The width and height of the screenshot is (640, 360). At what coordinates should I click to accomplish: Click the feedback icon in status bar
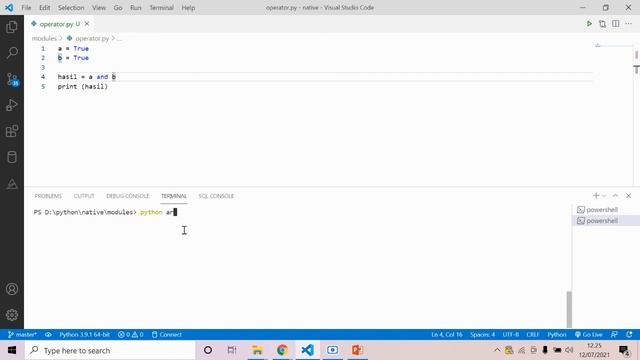tap(614, 334)
